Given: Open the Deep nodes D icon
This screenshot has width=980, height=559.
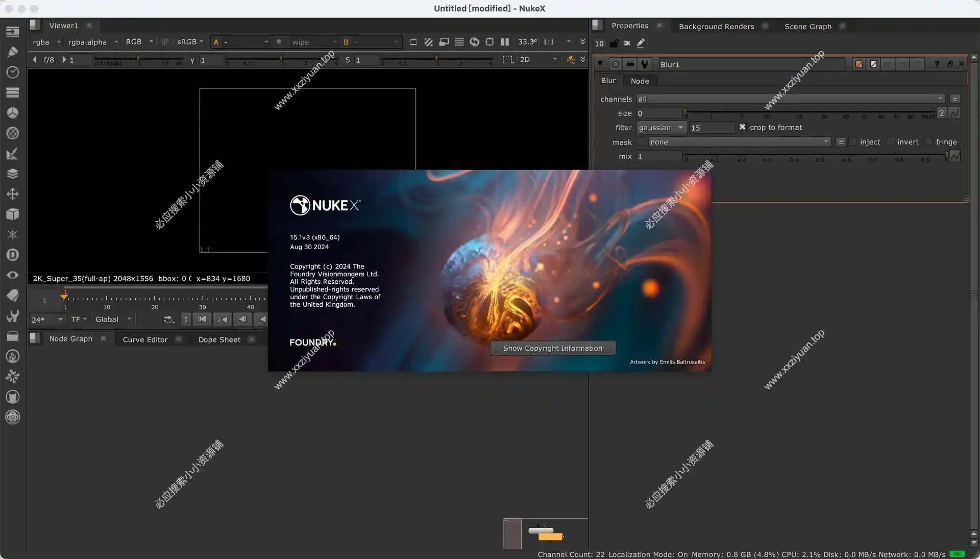Looking at the screenshot, I should coord(13,255).
